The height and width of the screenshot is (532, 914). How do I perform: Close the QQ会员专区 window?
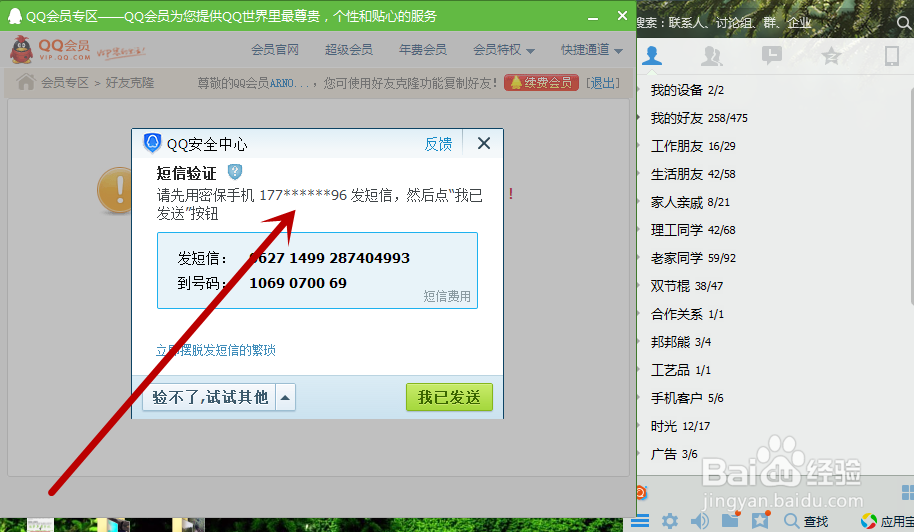click(x=622, y=16)
